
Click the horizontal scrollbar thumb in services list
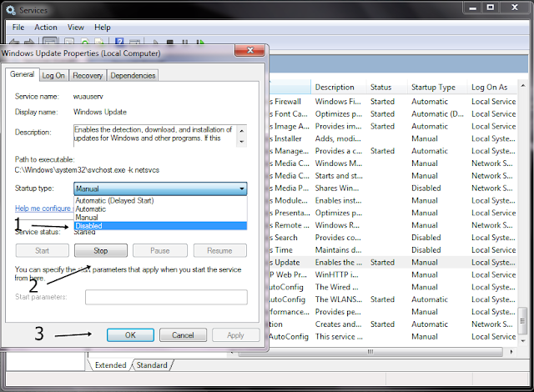[370, 351]
